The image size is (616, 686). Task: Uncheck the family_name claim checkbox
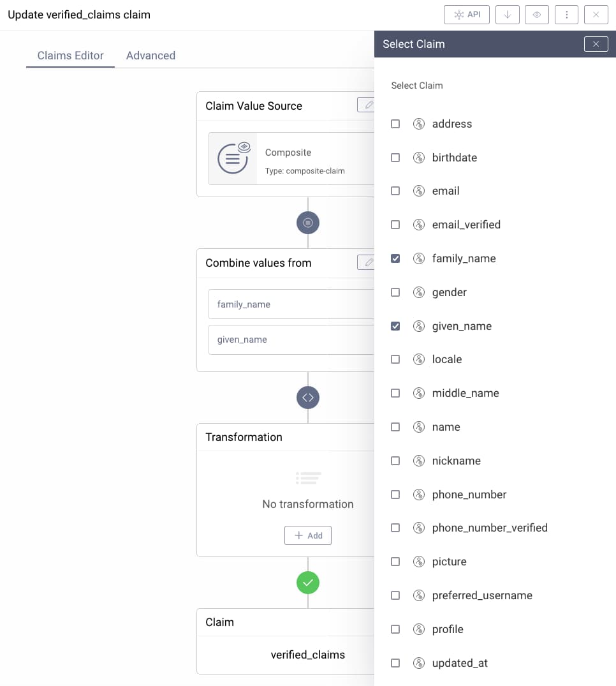point(395,258)
